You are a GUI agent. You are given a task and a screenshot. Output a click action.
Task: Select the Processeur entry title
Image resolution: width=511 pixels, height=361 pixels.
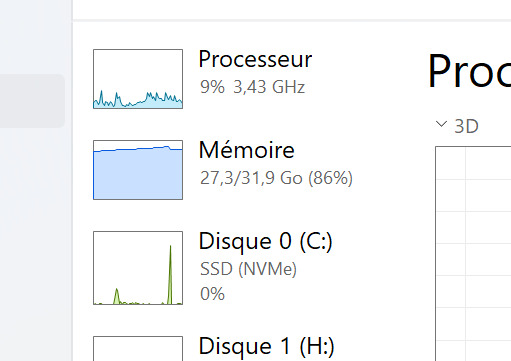(x=255, y=60)
